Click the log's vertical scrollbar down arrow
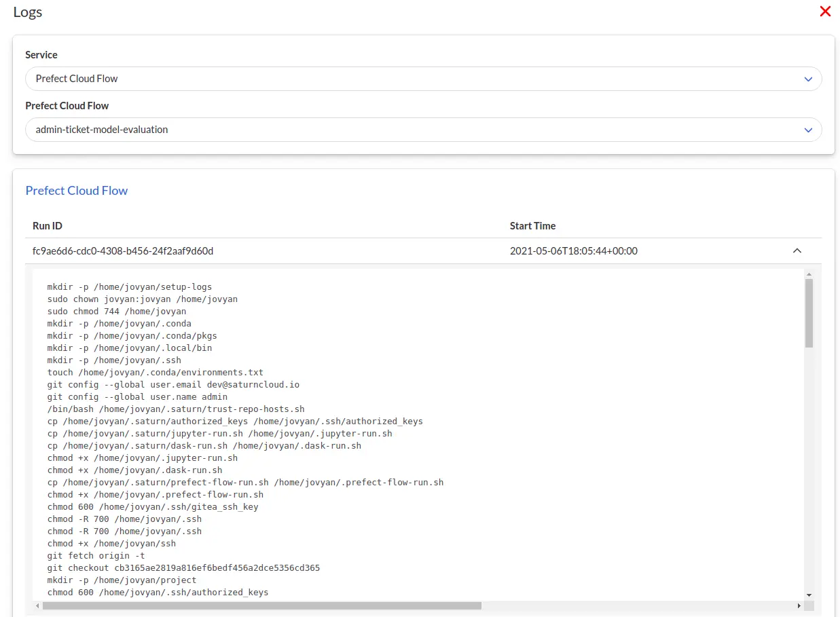 click(x=809, y=595)
